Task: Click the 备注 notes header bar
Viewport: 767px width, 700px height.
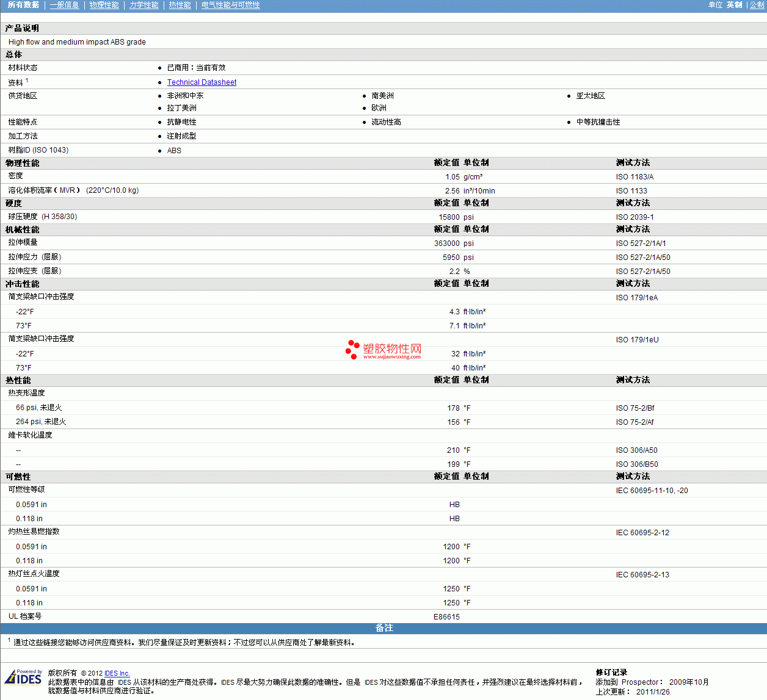Action: pyautogui.click(x=383, y=628)
